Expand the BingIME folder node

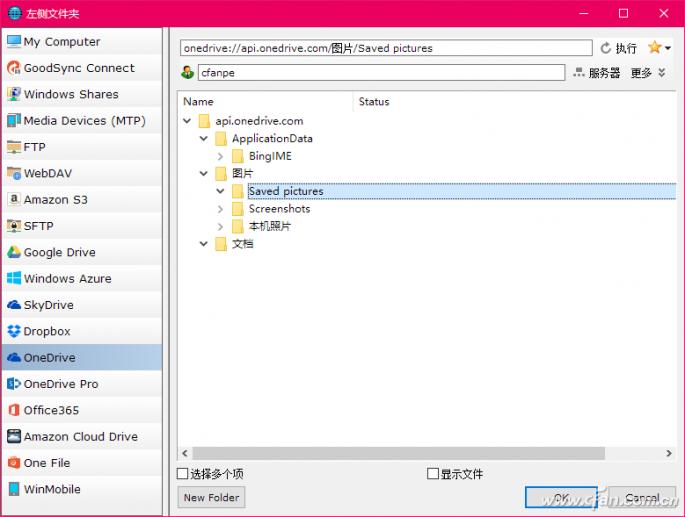coord(220,156)
